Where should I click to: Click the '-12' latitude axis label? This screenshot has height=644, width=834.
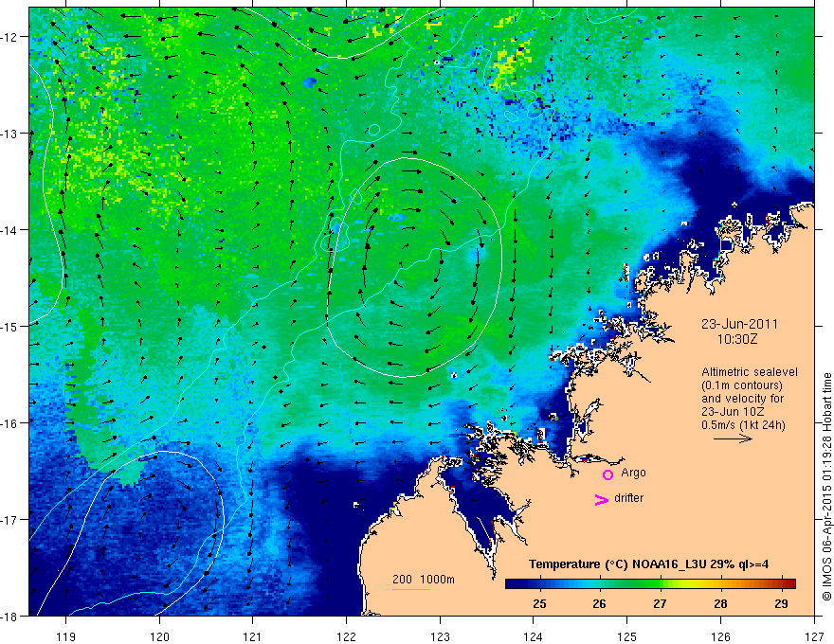[x=9, y=37]
